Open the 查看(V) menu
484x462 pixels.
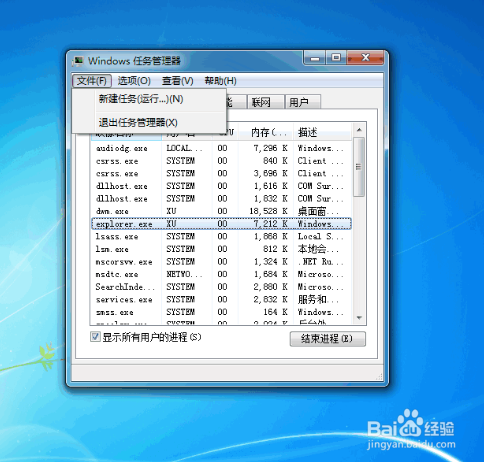point(178,81)
